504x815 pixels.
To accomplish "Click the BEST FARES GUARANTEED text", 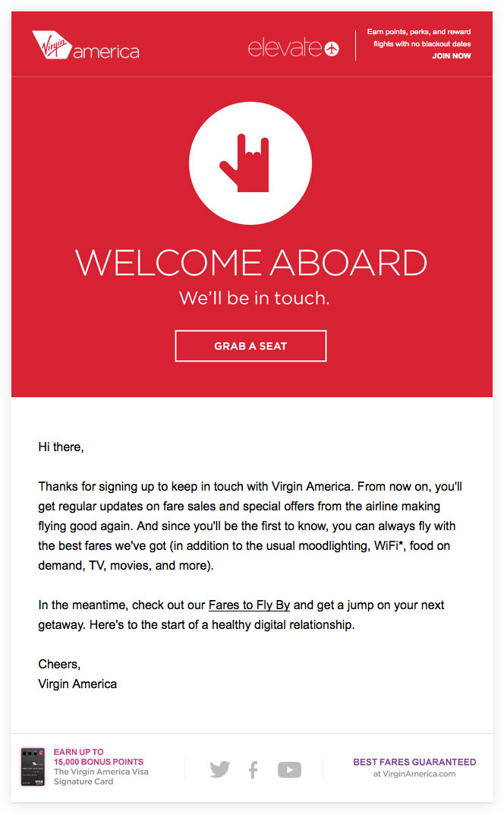I will click(x=414, y=762).
